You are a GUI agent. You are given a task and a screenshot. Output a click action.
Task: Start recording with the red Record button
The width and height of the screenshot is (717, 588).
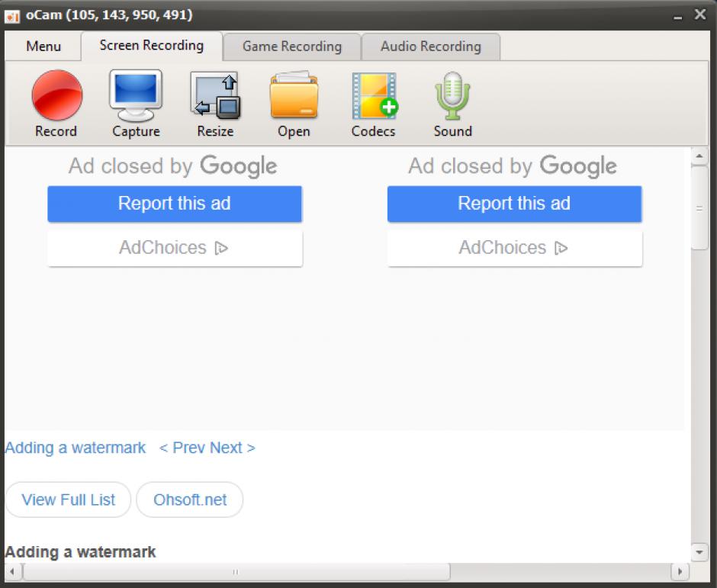56,95
